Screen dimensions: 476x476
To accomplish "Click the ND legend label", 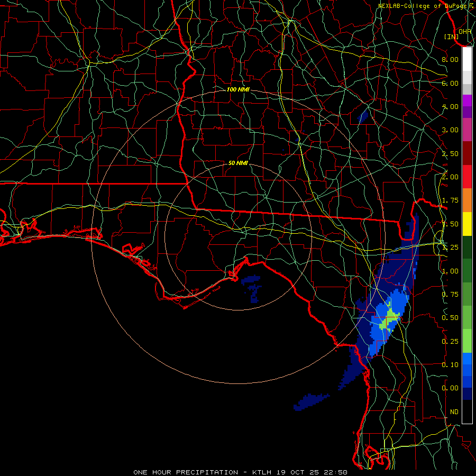I will click(454, 412).
